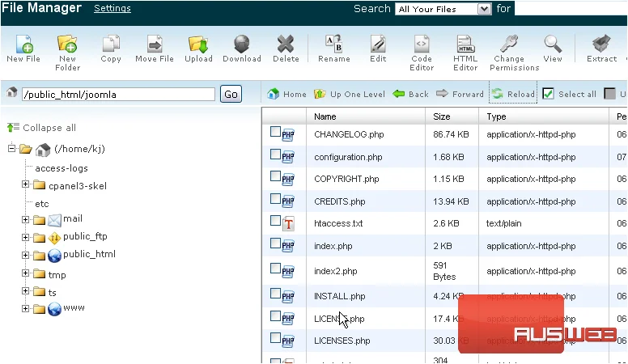The image size is (628, 364).
Task: Click the text icon of htaccess.txt
Action: pyautogui.click(x=288, y=224)
